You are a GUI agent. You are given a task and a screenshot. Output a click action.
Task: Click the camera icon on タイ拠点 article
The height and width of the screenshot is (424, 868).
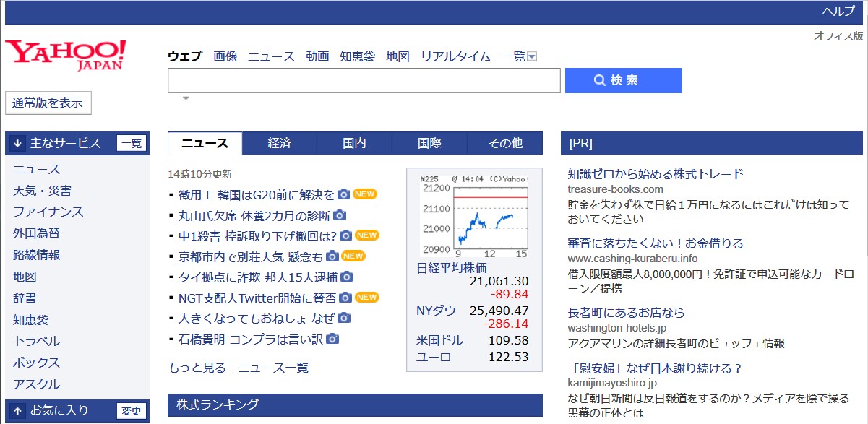[348, 276]
